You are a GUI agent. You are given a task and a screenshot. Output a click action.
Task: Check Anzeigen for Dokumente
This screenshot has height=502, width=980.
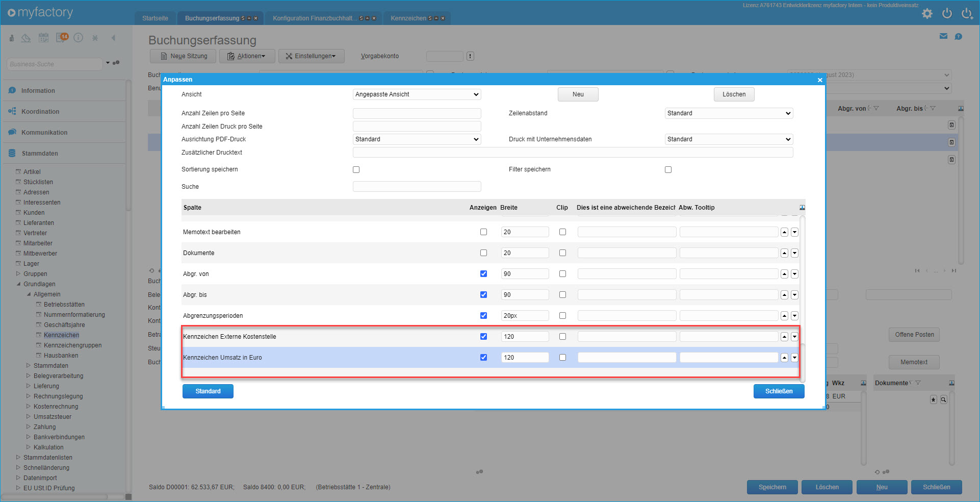coord(483,253)
